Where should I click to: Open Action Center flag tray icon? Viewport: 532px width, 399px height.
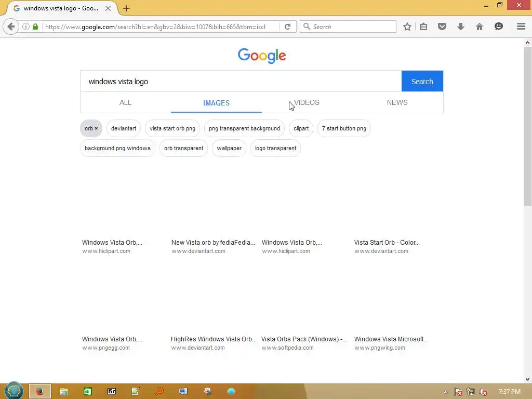click(x=458, y=392)
